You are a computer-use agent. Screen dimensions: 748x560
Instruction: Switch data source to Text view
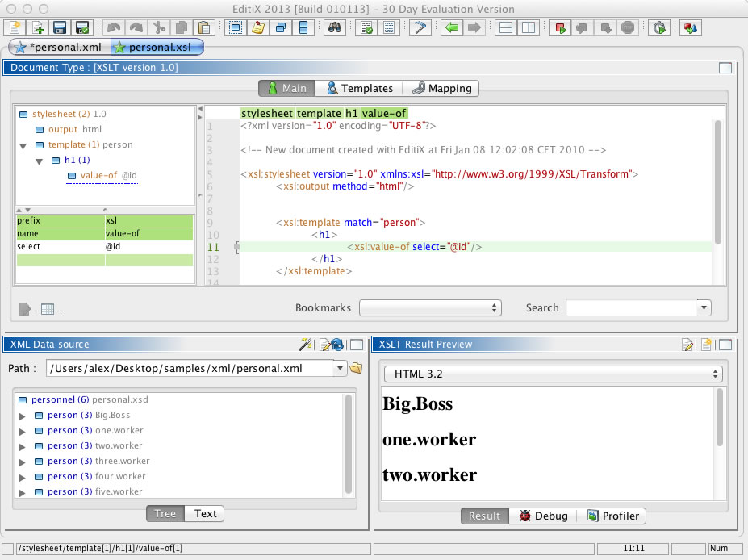tap(205, 513)
